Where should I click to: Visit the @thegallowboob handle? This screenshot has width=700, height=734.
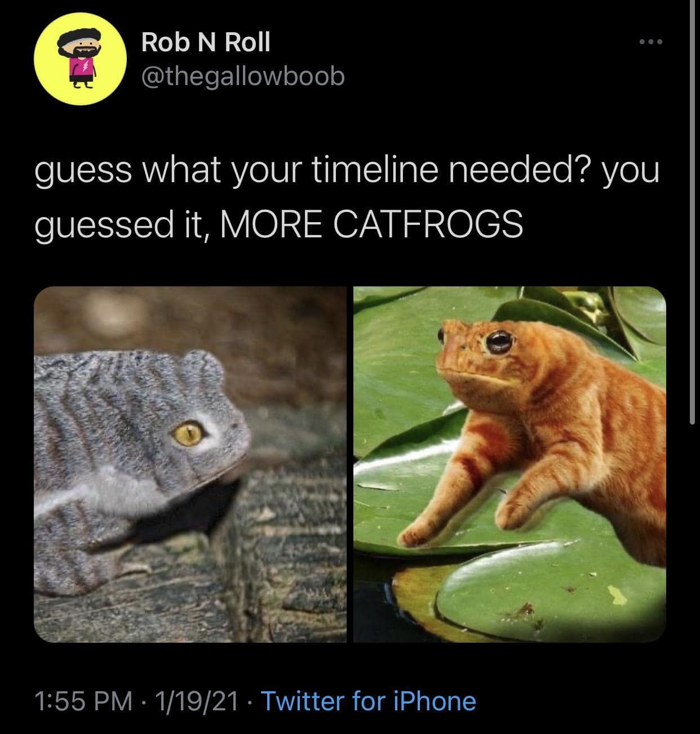click(242, 77)
